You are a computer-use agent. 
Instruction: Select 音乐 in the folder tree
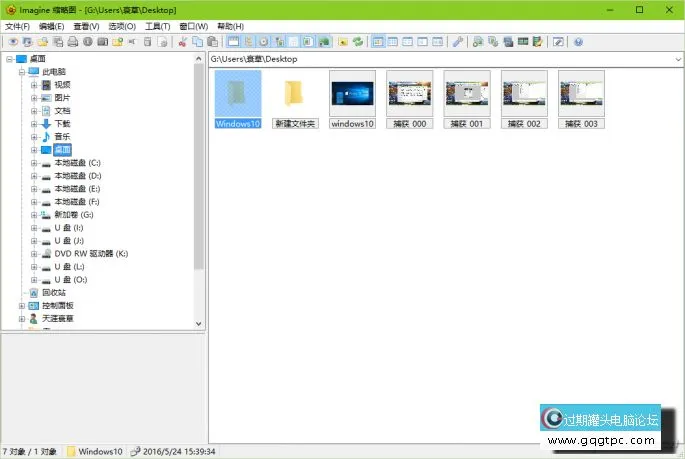tap(62, 137)
